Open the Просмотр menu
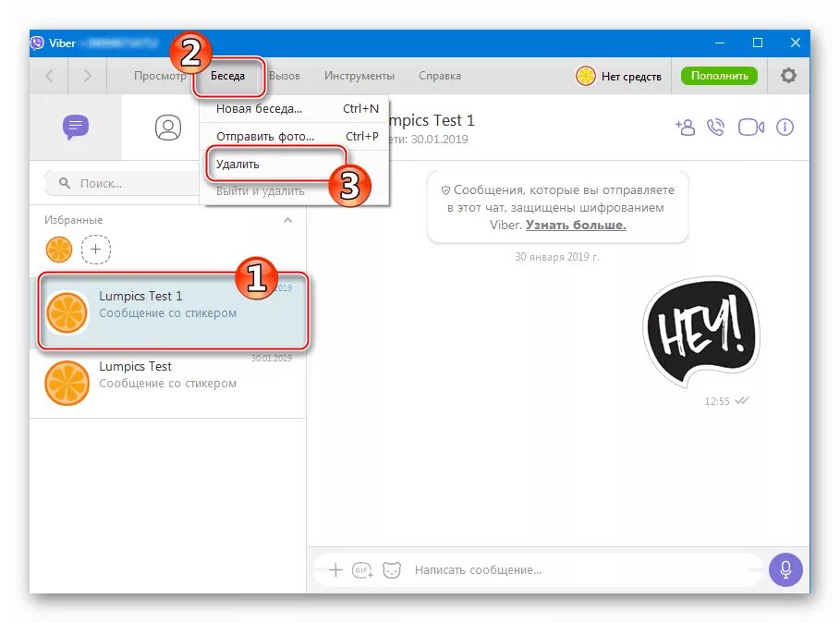The height and width of the screenshot is (623, 840). click(x=160, y=76)
